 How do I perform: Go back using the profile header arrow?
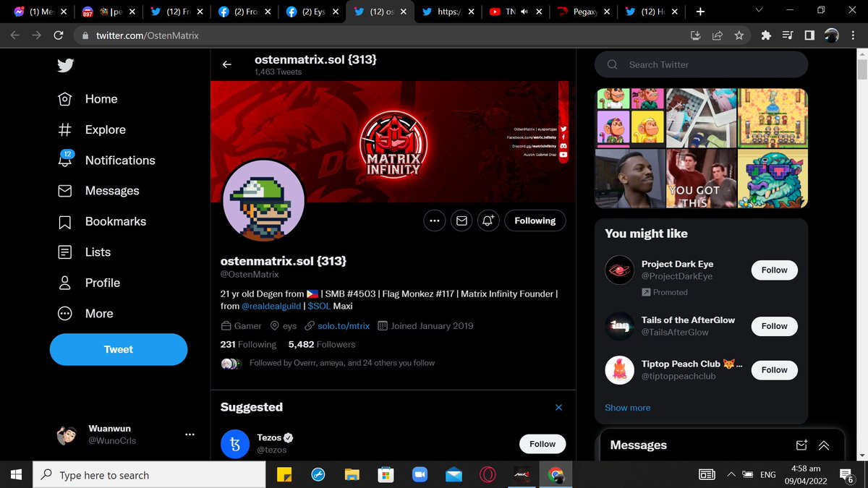click(x=226, y=64)
